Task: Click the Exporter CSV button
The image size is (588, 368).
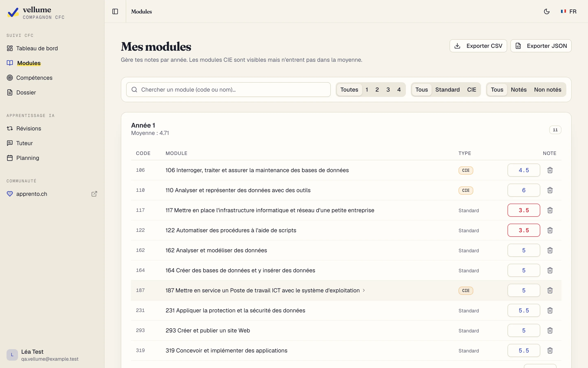Action: [478, 46]
